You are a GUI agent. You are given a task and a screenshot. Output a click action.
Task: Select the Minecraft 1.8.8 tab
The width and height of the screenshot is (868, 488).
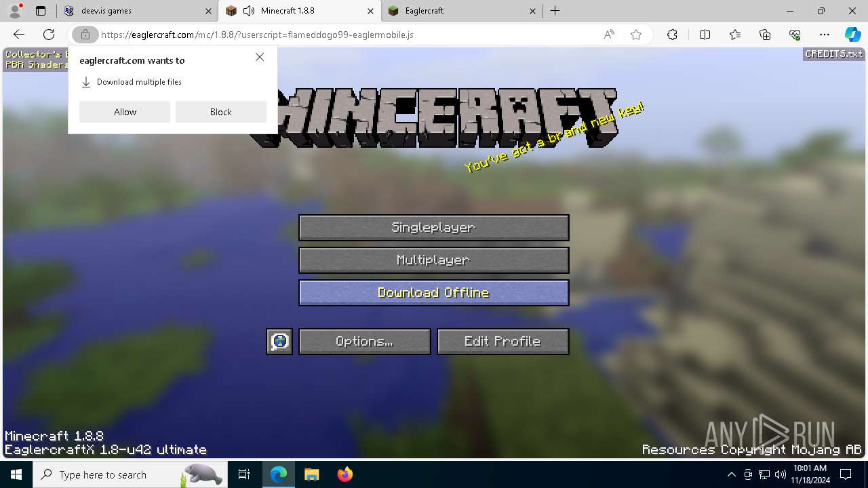click(x=300, y=11)
